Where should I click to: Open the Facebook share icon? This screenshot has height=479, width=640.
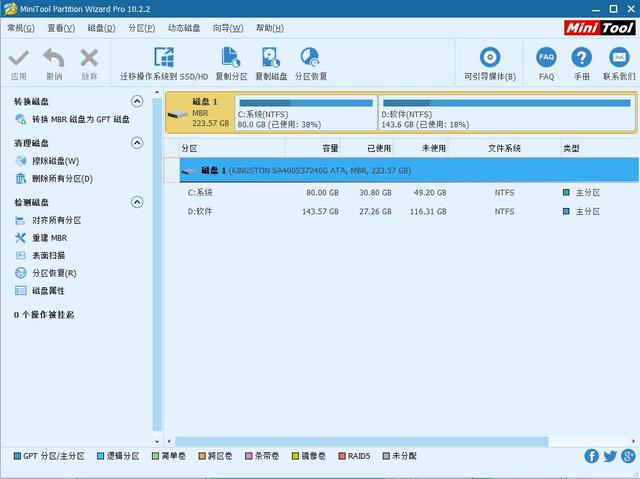[x=591, y=456]
